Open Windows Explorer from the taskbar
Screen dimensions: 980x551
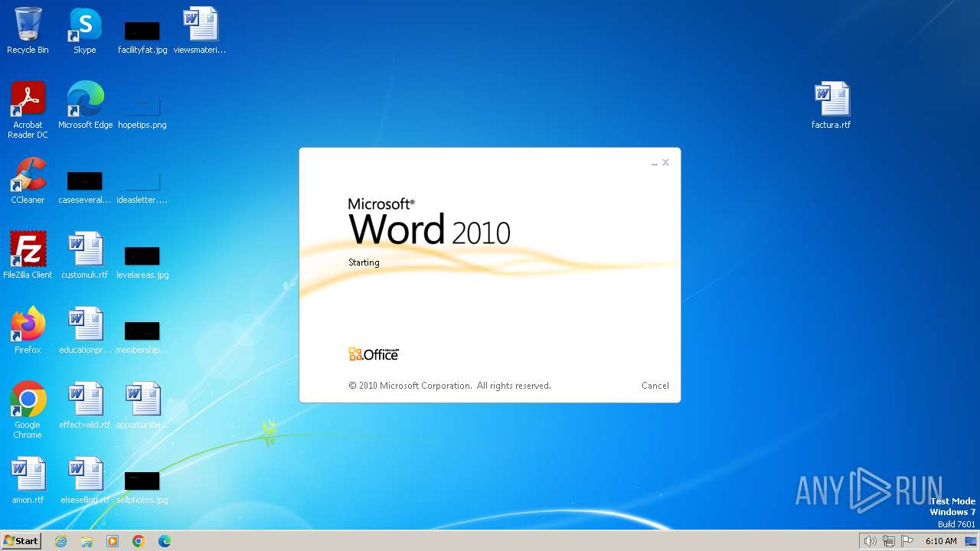pyautogui.click(x=87, y=541)
